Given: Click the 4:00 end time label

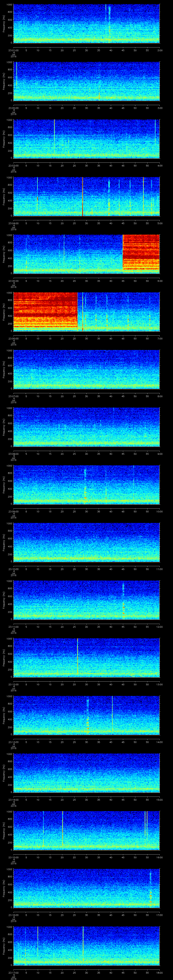Looking at the screenshot, I should tap(160, 166).
